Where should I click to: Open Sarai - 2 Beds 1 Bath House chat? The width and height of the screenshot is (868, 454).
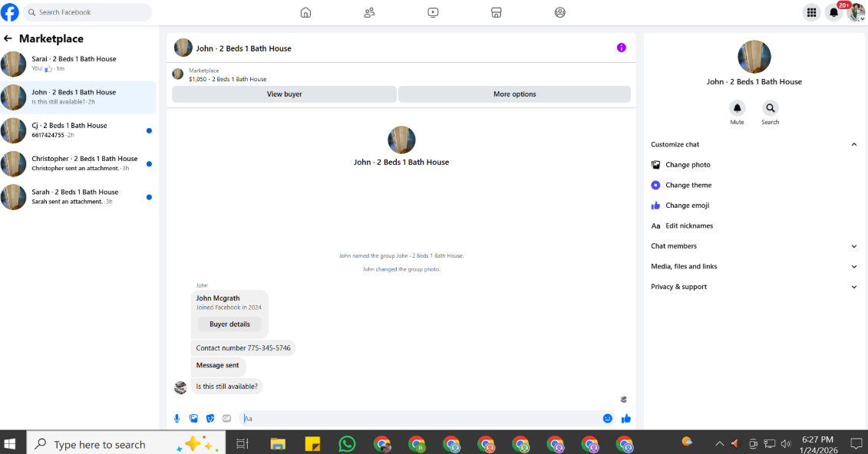pos(78,64)
